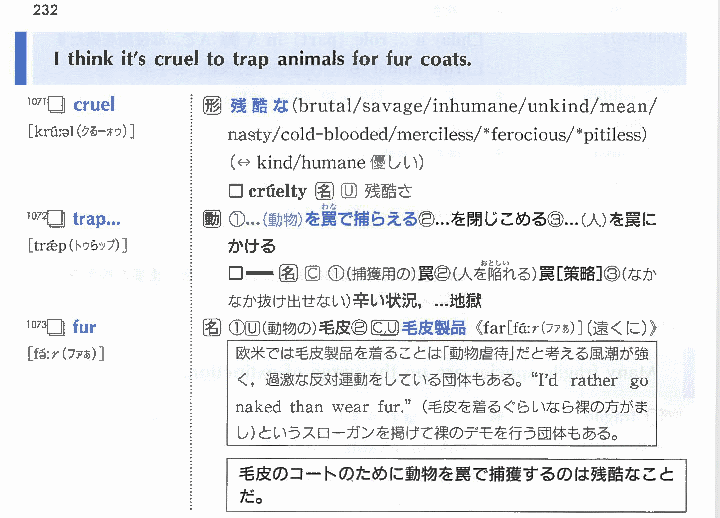The height and width of the screenshot is (518, 720).
Task: Click the Japanese translation box at the bottom
Action: tap(456, 485)
